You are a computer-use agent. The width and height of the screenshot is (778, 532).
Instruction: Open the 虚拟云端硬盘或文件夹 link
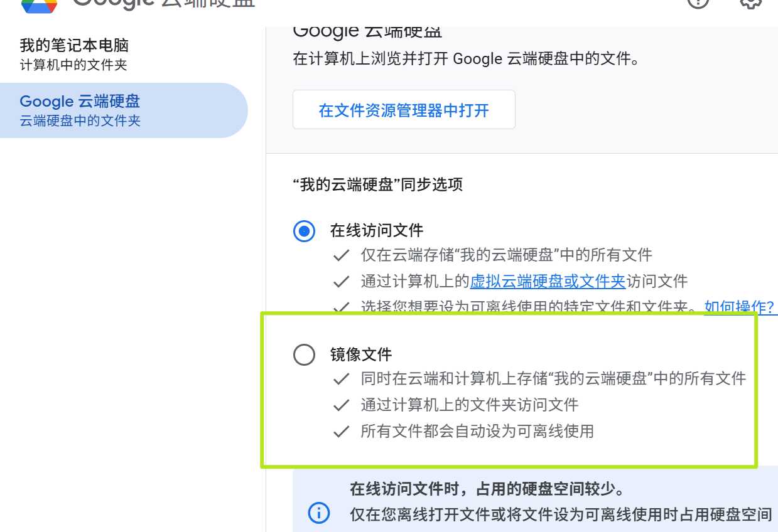pos(548,281)
